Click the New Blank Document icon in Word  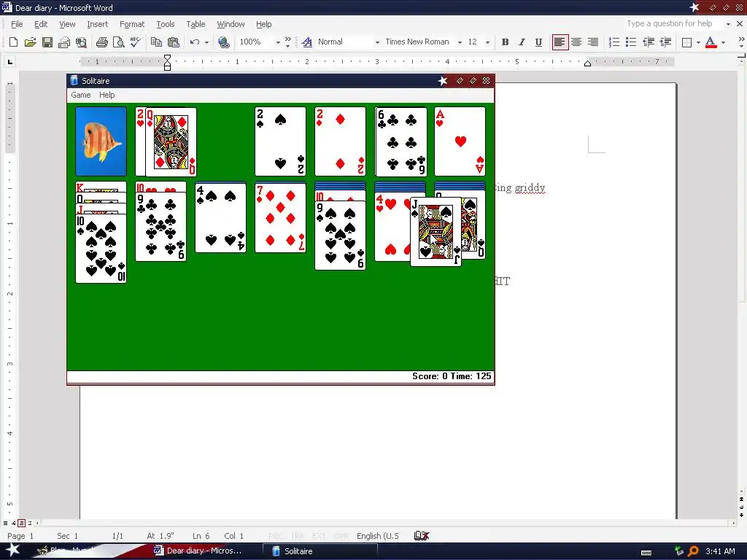click(13, 42)
